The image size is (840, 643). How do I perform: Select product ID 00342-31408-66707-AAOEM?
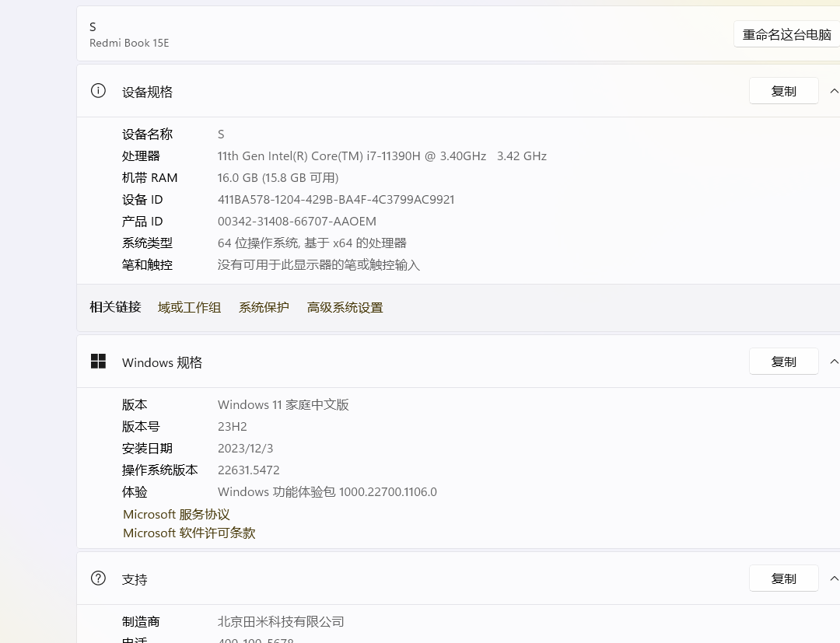(x=297, y=222)
